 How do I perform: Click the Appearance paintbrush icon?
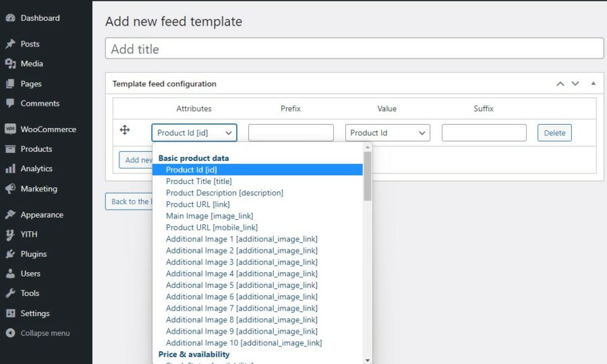10,214
